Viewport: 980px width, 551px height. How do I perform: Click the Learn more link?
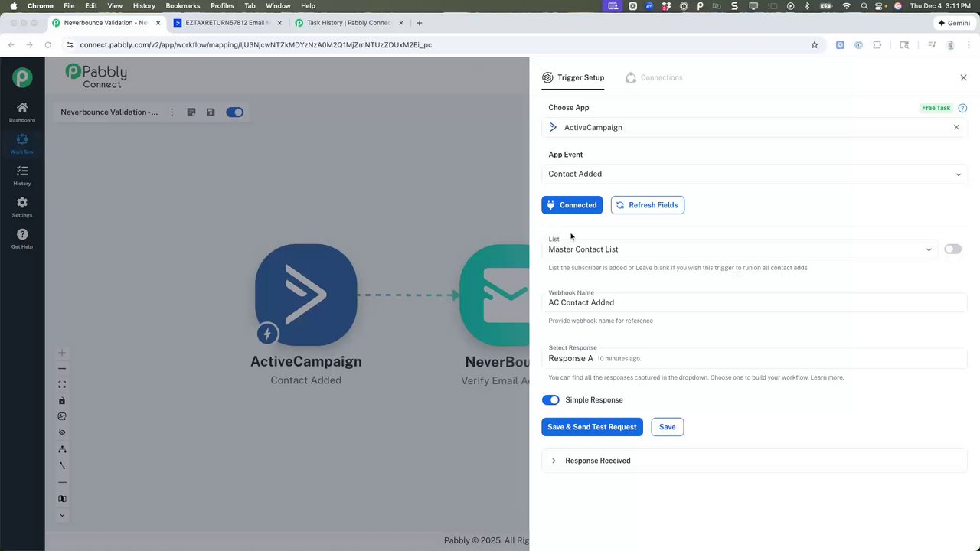(828, 377)
